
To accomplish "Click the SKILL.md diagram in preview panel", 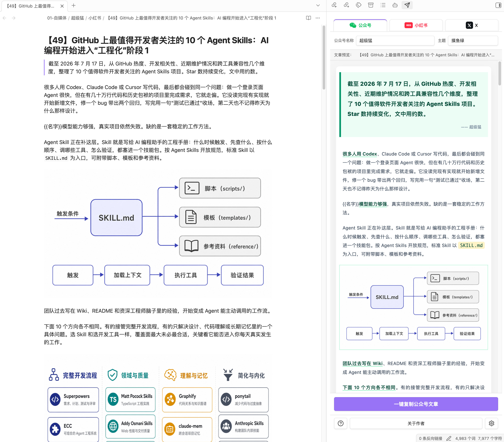I will coord(413,307).
